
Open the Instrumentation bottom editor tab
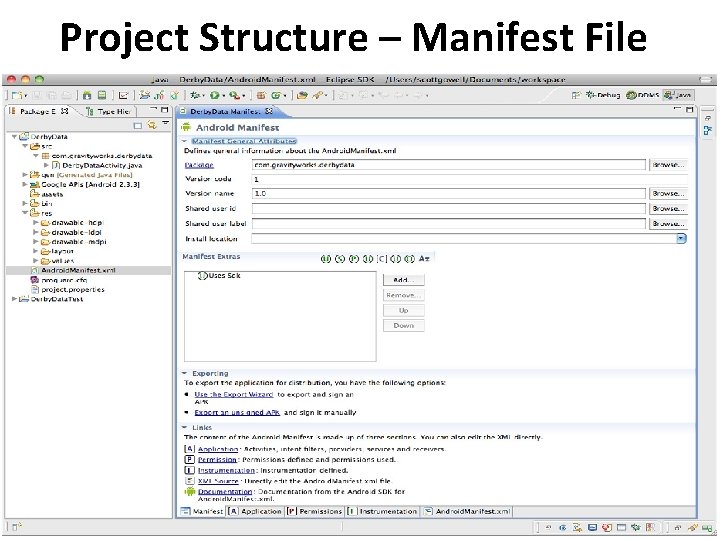383,511
